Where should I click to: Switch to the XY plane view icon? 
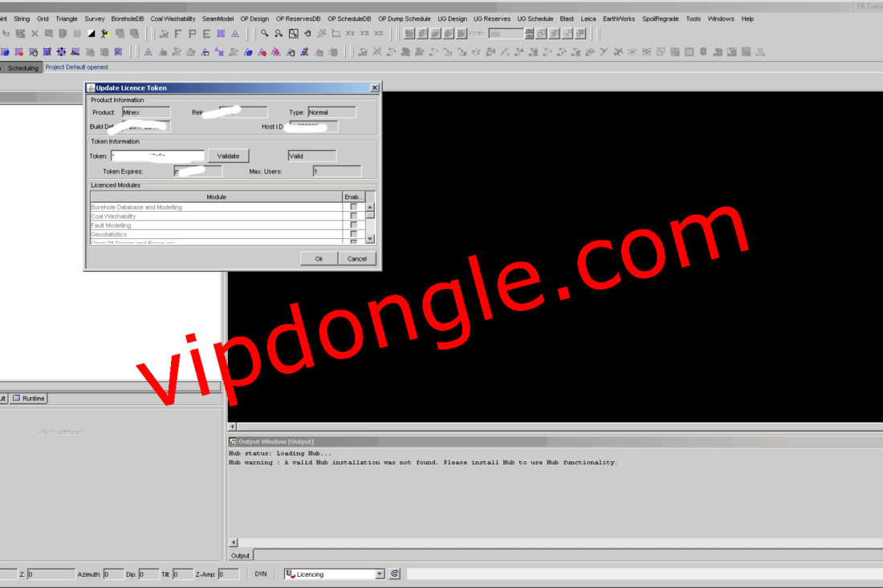350,34
